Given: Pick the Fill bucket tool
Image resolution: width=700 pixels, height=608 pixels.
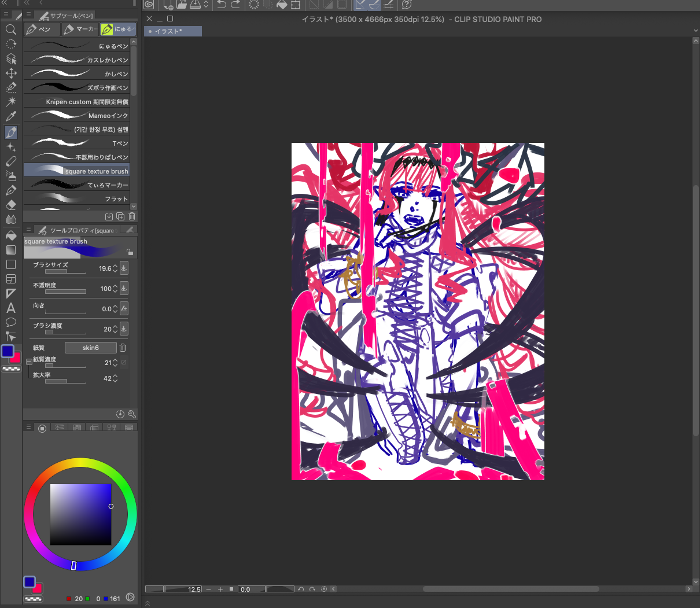Looking at the screenshot, I should pyautogui.click(x=10, y=235).
